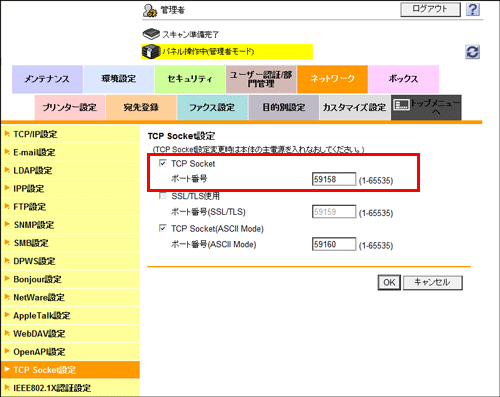Toggle the TCP Socket checkbox
Viewport: 500px width, 397px height.
pyautogui.click(x=163, y=163)
